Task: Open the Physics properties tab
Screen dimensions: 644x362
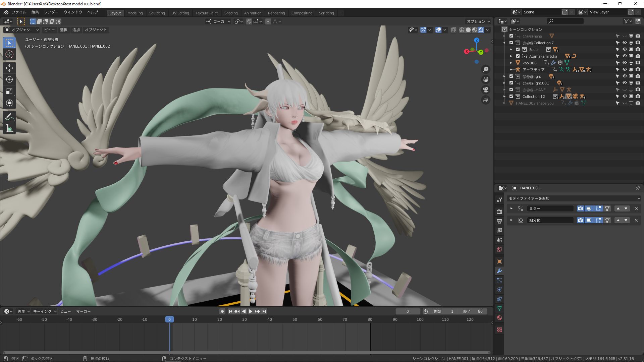Action: coord(499,290)
